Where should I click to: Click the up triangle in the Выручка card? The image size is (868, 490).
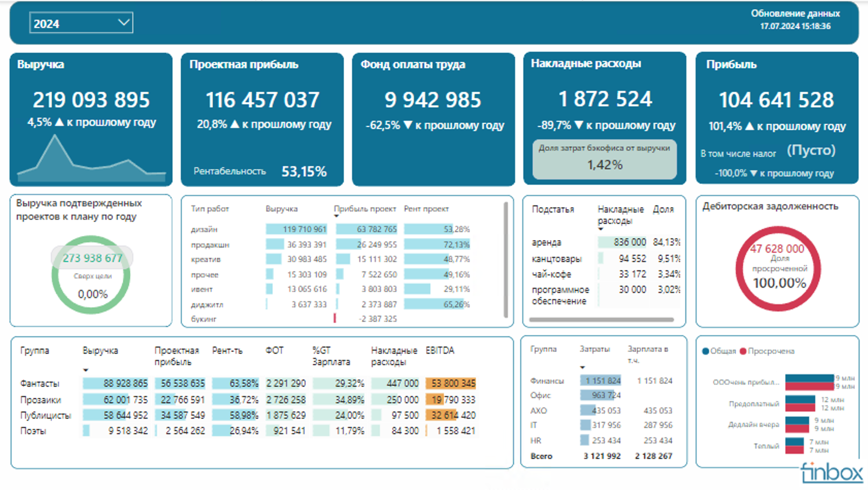click(59, 122)
